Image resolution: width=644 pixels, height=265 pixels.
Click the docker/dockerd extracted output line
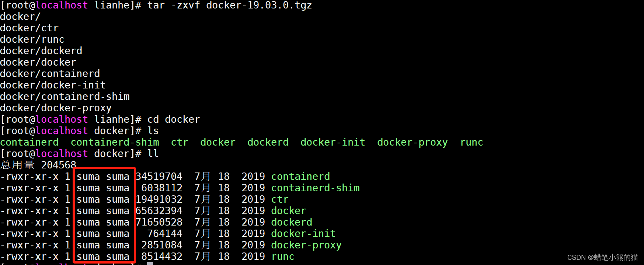pyautogui.click(x=41, y=51)
